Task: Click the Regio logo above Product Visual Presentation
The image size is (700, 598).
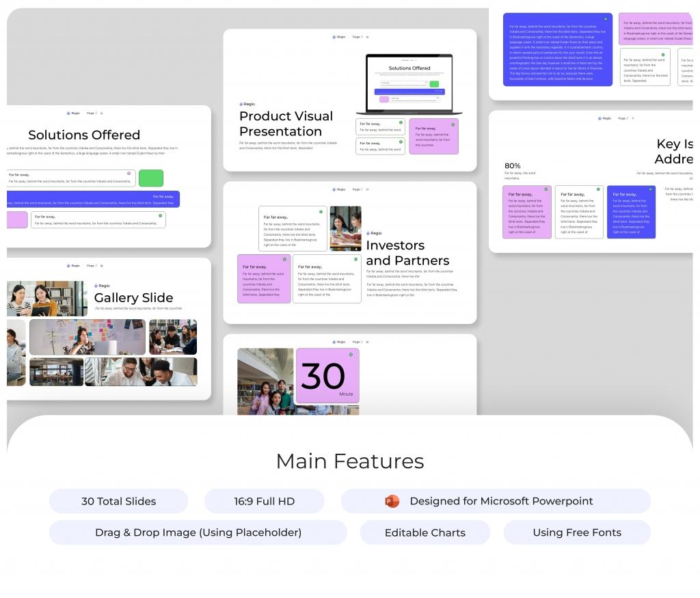Action: (x=247, y=104)
